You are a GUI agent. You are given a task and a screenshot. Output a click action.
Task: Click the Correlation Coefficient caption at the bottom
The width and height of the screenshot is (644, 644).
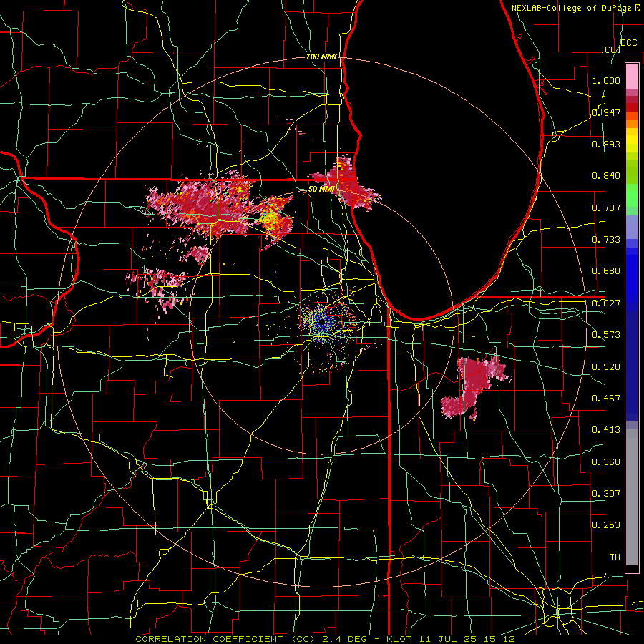[x=324, y=639]
